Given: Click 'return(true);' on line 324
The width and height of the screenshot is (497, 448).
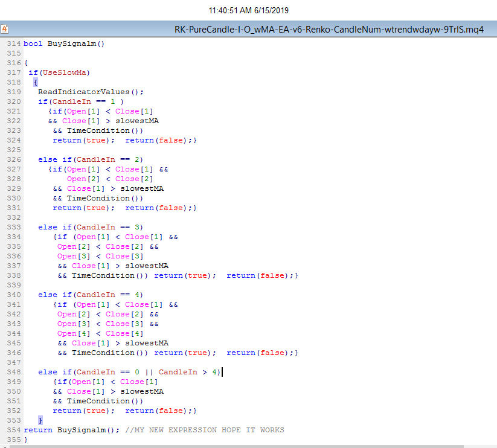Looking at the screenshot, I should [84, 140].
